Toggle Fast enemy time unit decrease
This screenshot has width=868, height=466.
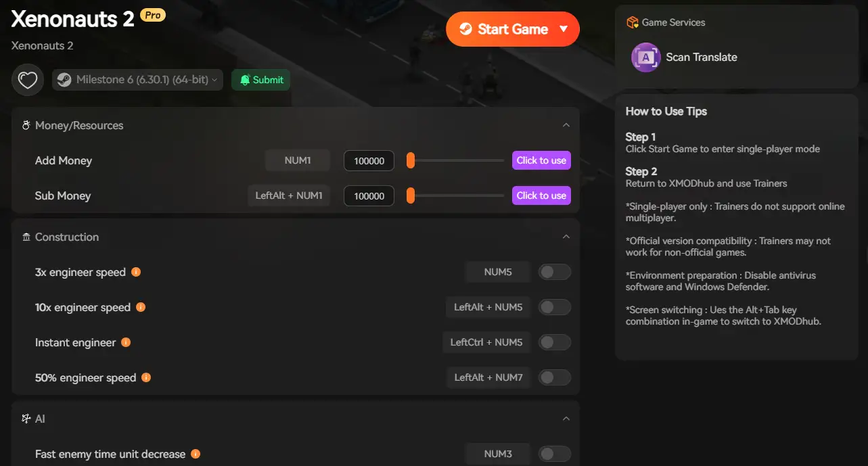tap(554, 454)
